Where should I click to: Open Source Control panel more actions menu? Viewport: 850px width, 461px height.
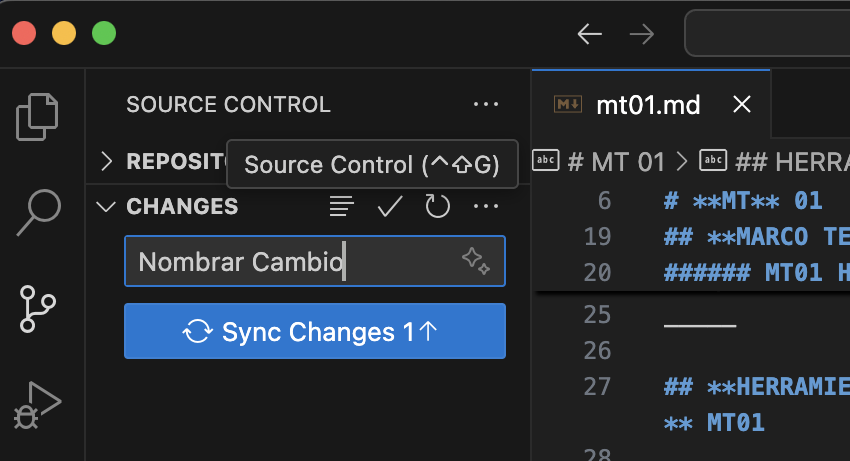(x=486, y=104)
